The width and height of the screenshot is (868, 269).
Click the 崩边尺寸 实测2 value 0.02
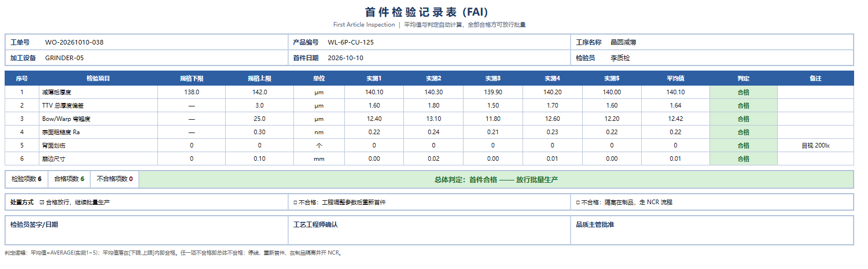[433, 159]
